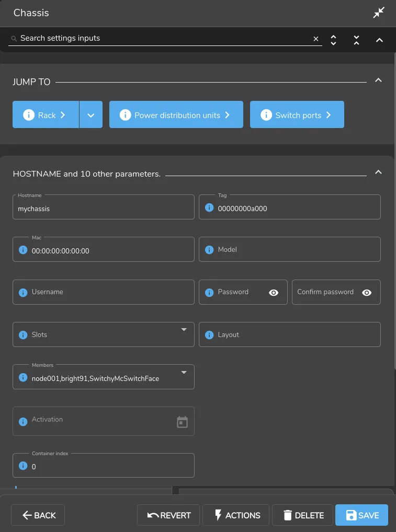Click the search magnifier icon
This screenshot has height=532, width=396.
pyautogui.click(x=14, y=39)
